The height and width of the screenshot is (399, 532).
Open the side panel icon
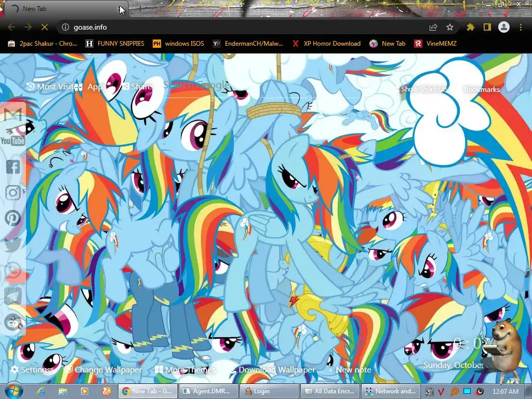point(487,27)
